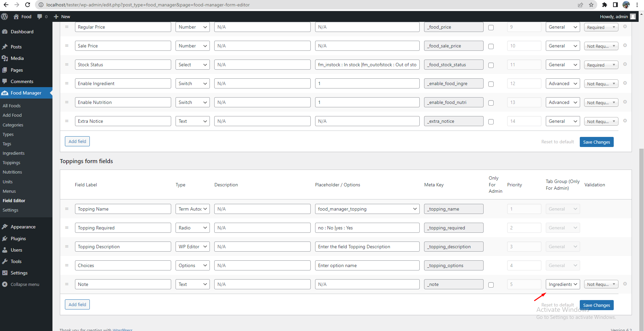644x331 pixels.
Task: Click Save Changes under Toppings form fields
Action: [x=597, y=305]
